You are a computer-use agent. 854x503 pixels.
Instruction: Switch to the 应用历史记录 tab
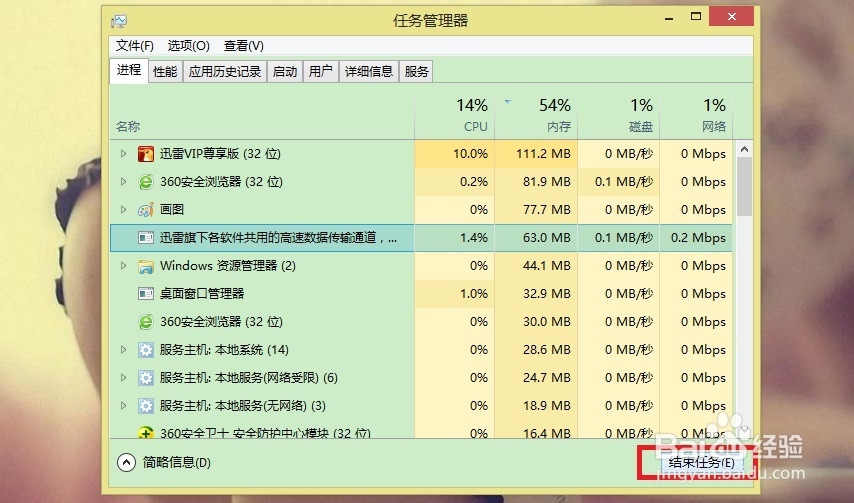click(225, 71)
